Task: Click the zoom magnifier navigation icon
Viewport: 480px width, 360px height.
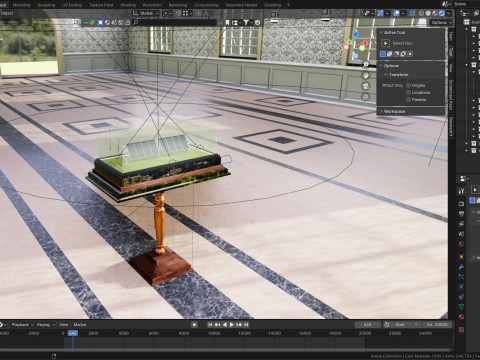Action: (x=366, y=65)
